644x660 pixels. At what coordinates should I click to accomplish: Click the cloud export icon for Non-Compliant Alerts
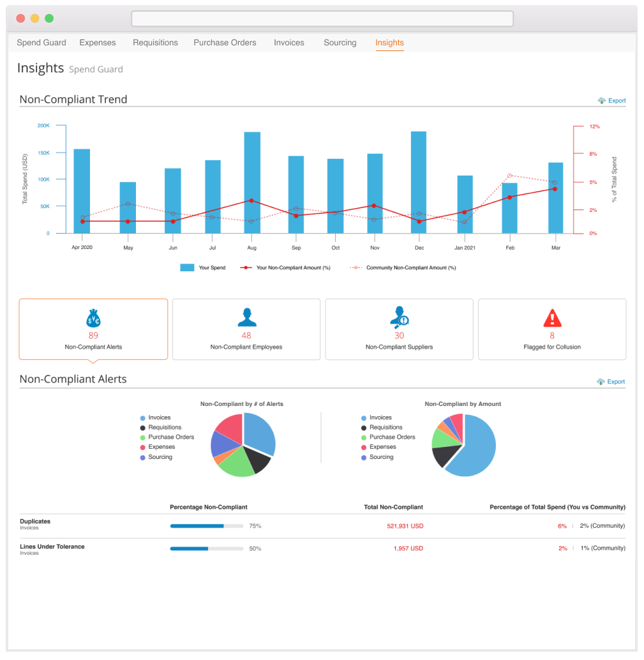click(x=601, y=382)
